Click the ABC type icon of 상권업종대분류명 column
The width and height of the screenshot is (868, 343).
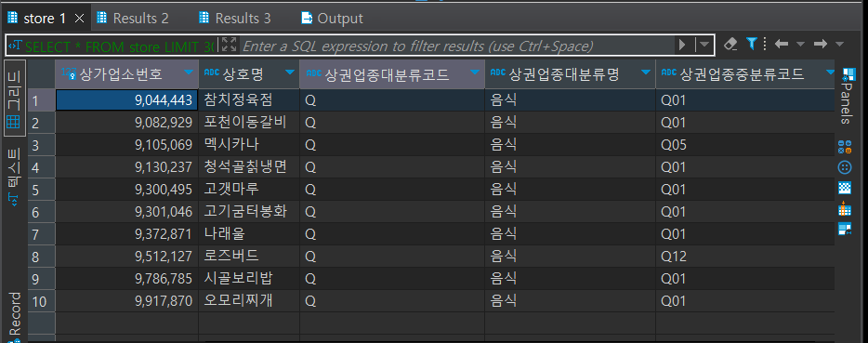point(498,73)
